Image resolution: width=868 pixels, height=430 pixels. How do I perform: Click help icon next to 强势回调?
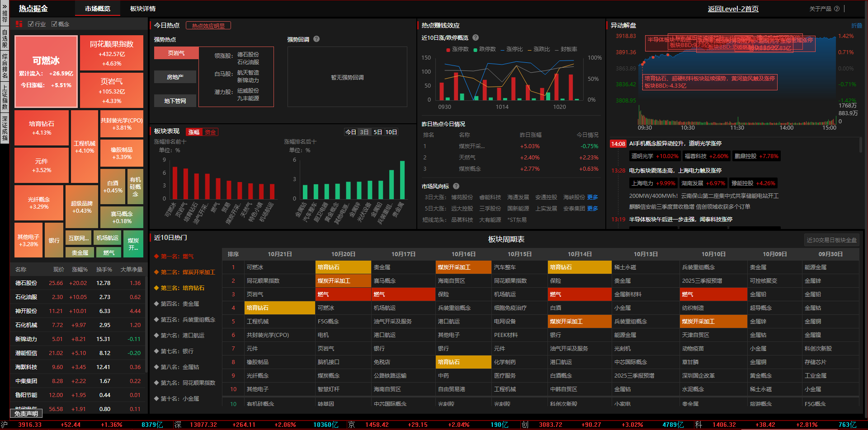(316, 39)
